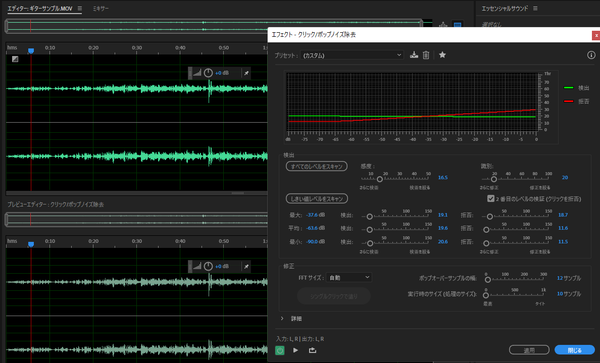Open the effect info help icon
Image resolution: width=600 pixels, height=363 pixels.
591,55
